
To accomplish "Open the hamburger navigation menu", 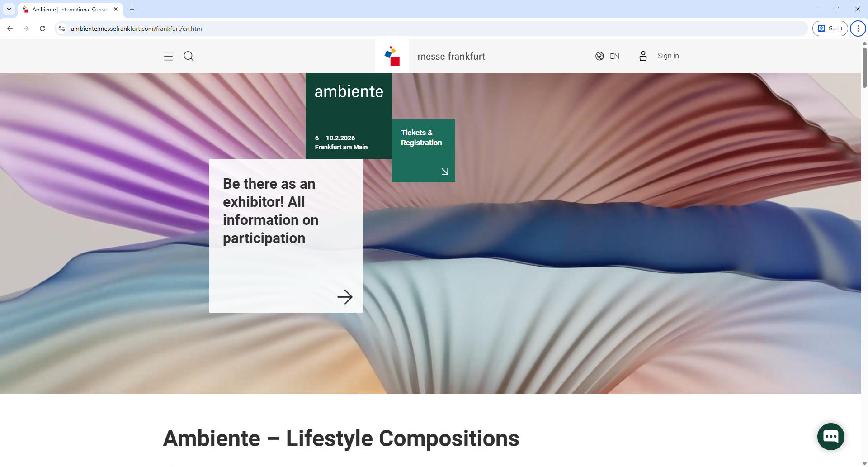I will [168, 56].
